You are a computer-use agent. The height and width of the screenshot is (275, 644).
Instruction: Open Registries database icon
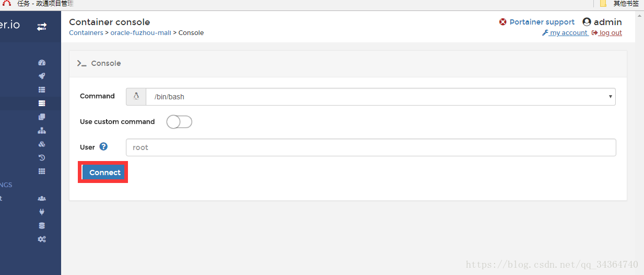(42, 226)
